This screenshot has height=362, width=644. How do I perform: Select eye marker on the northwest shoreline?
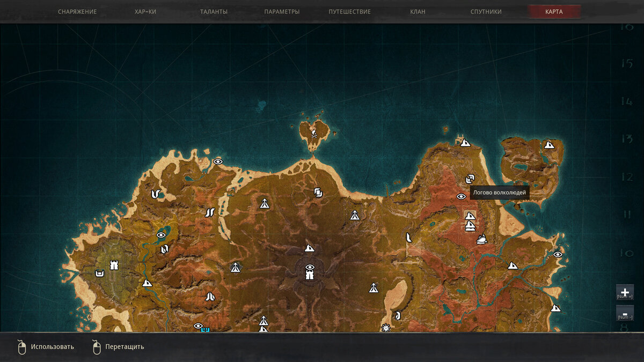[x=218, y=161]
